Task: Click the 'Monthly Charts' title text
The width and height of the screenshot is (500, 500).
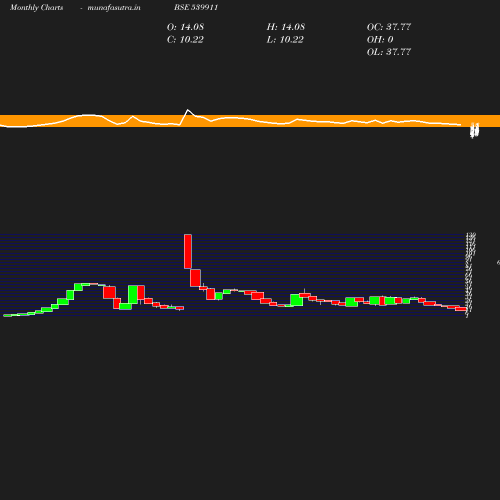Action: pyautogui.click(x=37, y=8)
